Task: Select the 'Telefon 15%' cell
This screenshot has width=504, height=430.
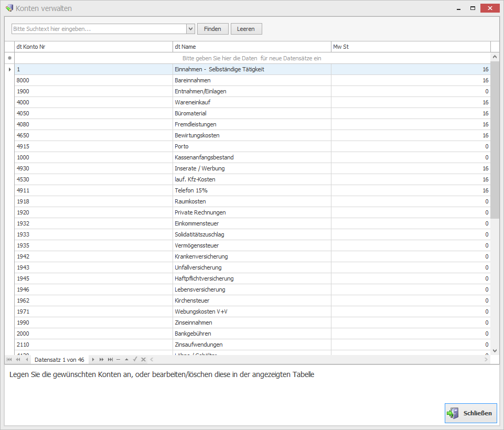Action: pos(252,190)
